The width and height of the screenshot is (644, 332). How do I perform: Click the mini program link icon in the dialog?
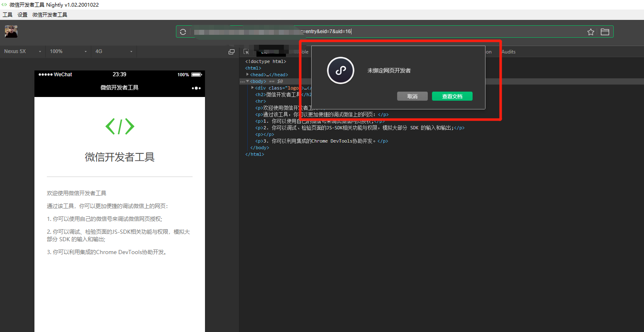340,70
